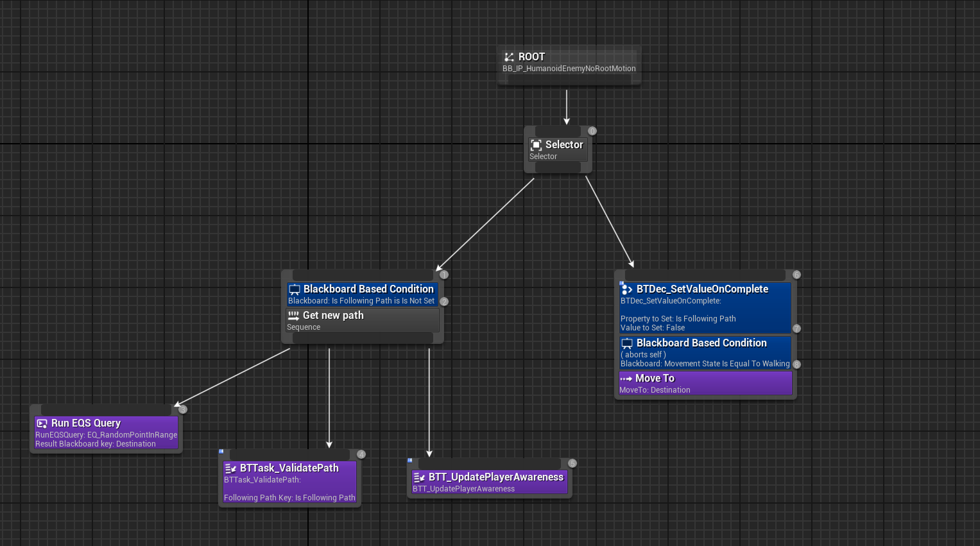Click 'Value to Set: False' text
Image resolution: width=980 pixels, height=546 pixels.
[653, 328]
